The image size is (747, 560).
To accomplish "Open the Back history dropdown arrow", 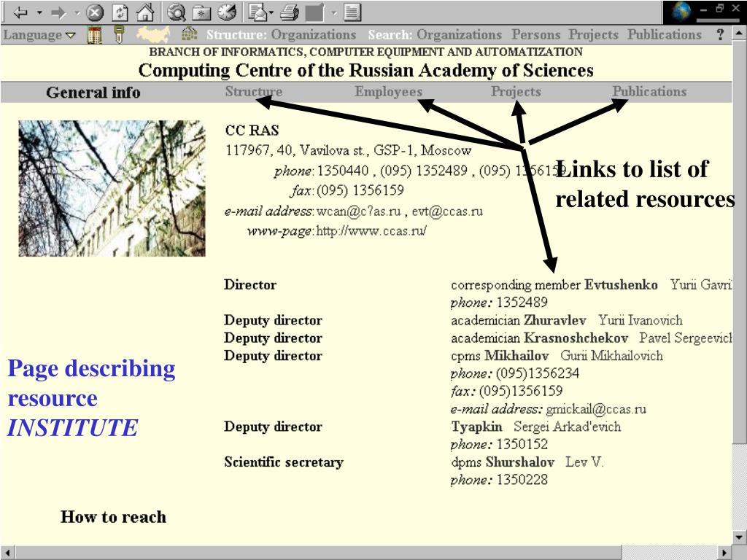I will point(39,13).
